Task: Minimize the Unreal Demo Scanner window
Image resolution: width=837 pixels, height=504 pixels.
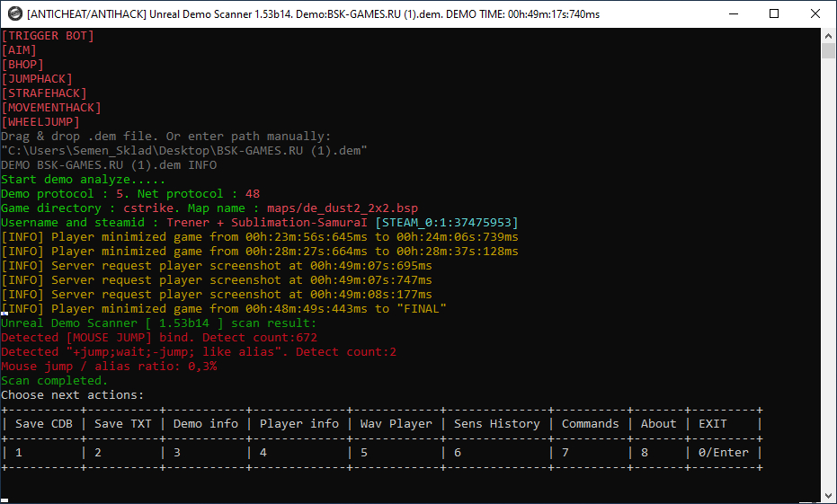Action: 733,13
